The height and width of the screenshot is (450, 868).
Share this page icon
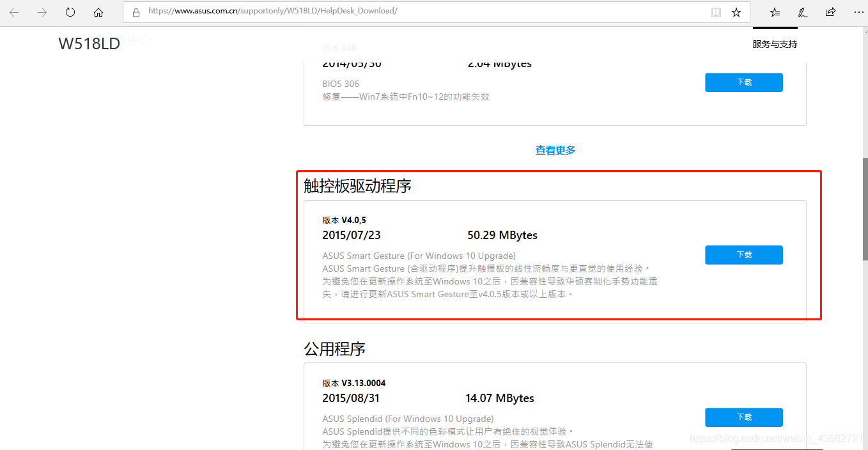coord(830,12)
